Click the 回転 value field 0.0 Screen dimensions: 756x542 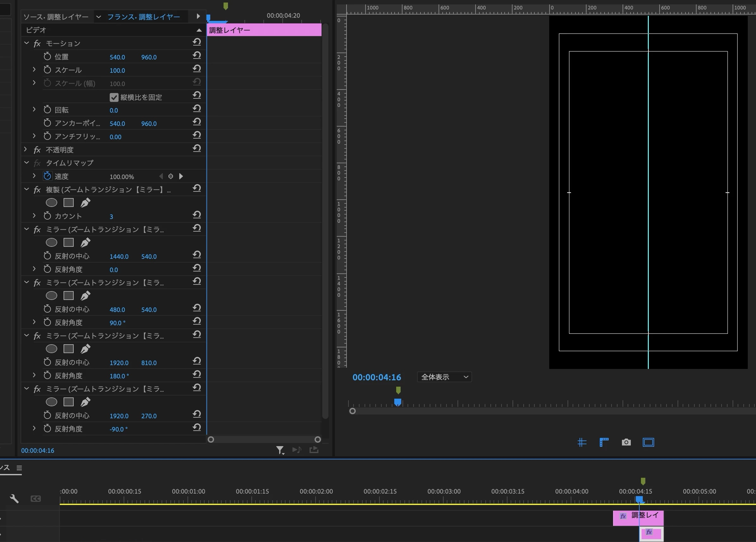(114, 110)
